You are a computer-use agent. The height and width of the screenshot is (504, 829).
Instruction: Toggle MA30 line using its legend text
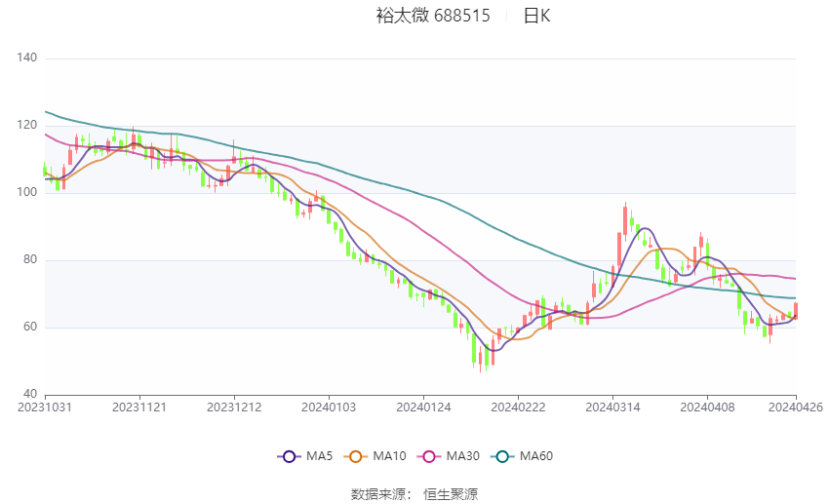pyautogui.click(x=461, y=456)
